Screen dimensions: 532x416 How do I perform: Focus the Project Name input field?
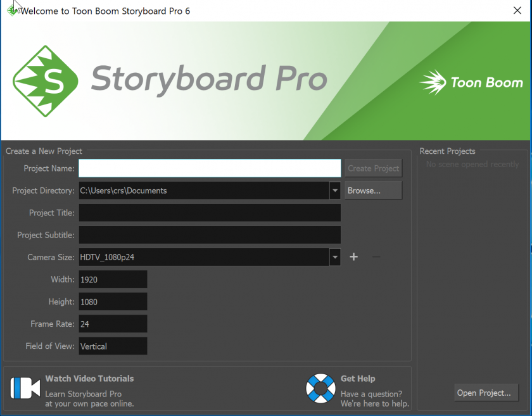click(x=210, y=168)
